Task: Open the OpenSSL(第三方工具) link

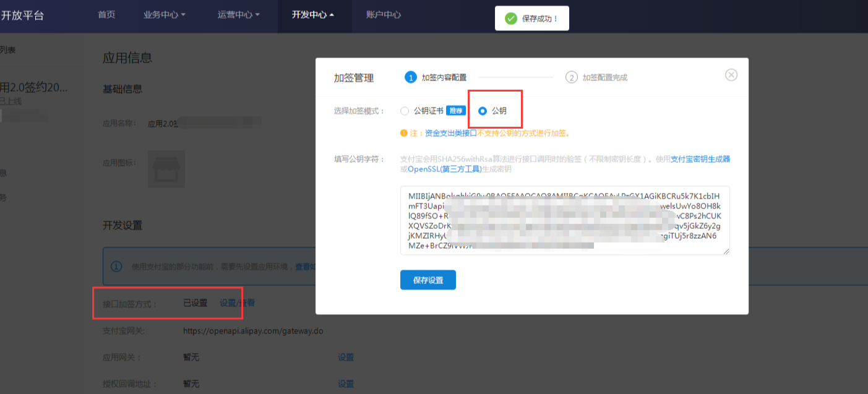Action: [x=444, y=169]
